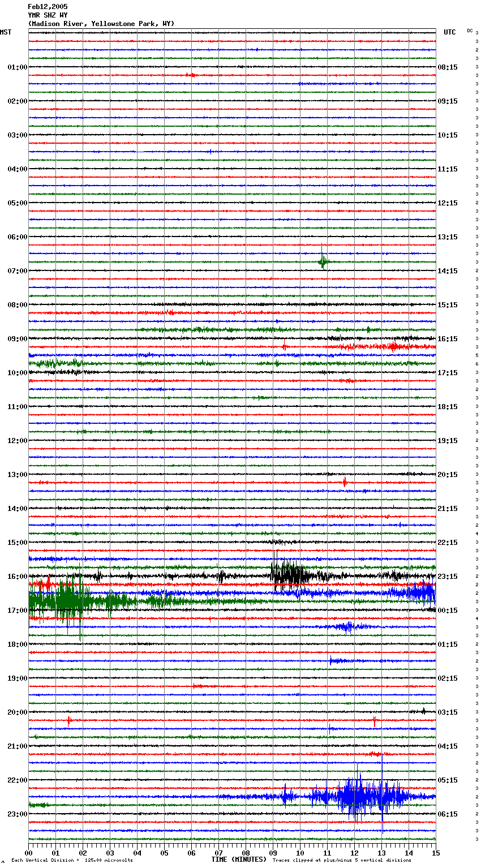Select the 01:00 MST time label
The image size is (481, 868).
pos(18,67)
